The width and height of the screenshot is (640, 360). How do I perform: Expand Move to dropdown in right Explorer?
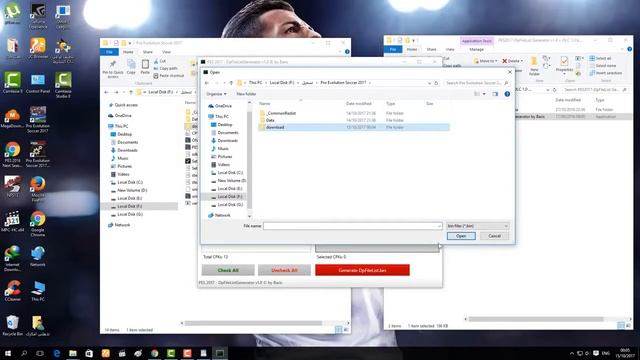(485, 61)
